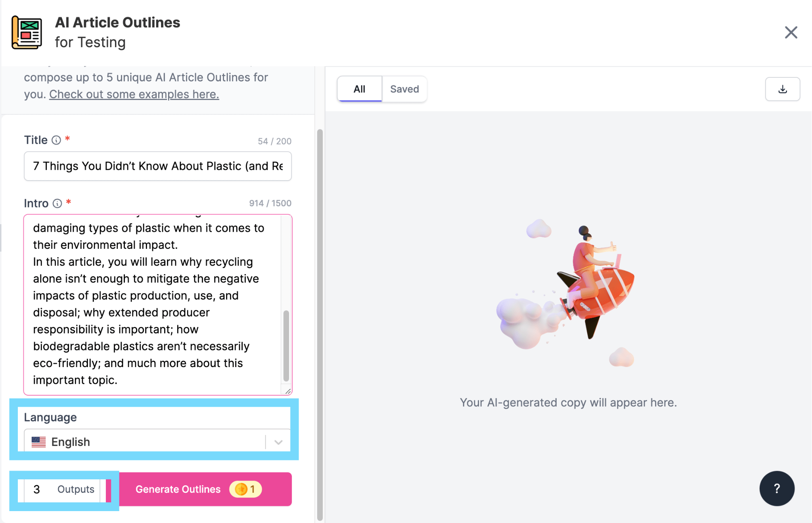The image size is (812, 523).
Task: Switch to the Saved tab
Action: click(x=404, y=89)
